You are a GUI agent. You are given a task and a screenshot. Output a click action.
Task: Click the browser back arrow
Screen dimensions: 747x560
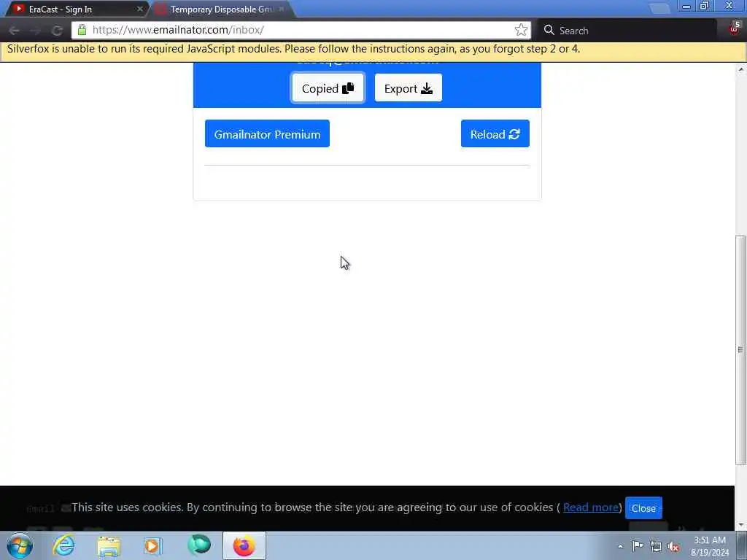(14, 31)
